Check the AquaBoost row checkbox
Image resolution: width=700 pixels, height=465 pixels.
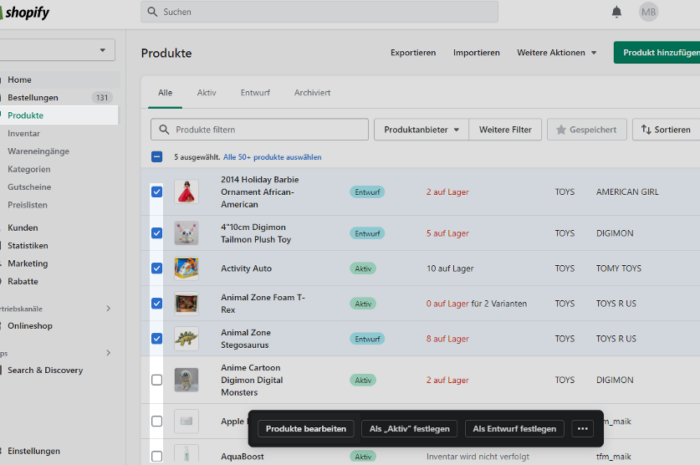pos(157,456)
